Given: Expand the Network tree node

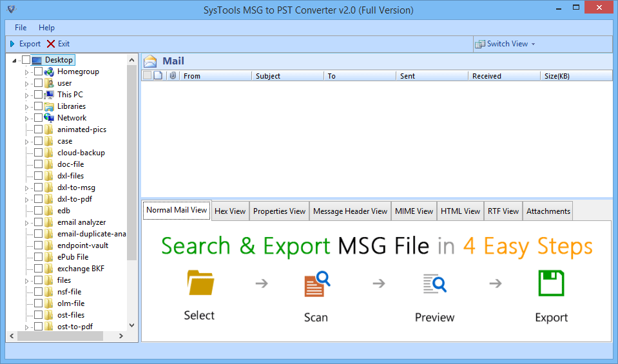Looking at the screenshot, I should [27, 119].
